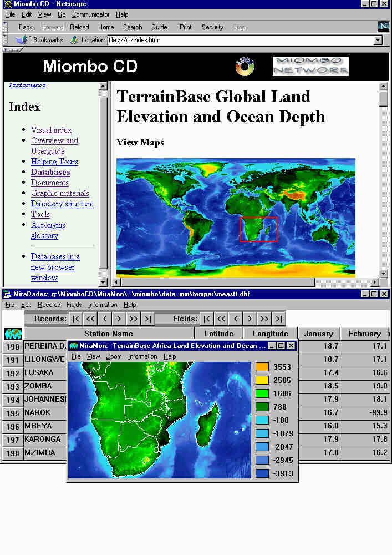Image resolution: width=392 pixels, height=555 pixels.
Task: Open the Tools link in Index
Action: [40, 214]
